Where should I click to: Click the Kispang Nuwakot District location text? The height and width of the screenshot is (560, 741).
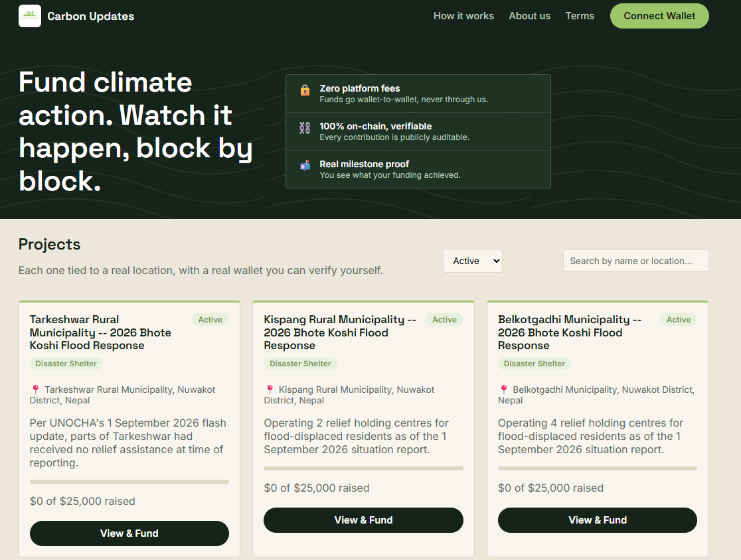point(349,395)
